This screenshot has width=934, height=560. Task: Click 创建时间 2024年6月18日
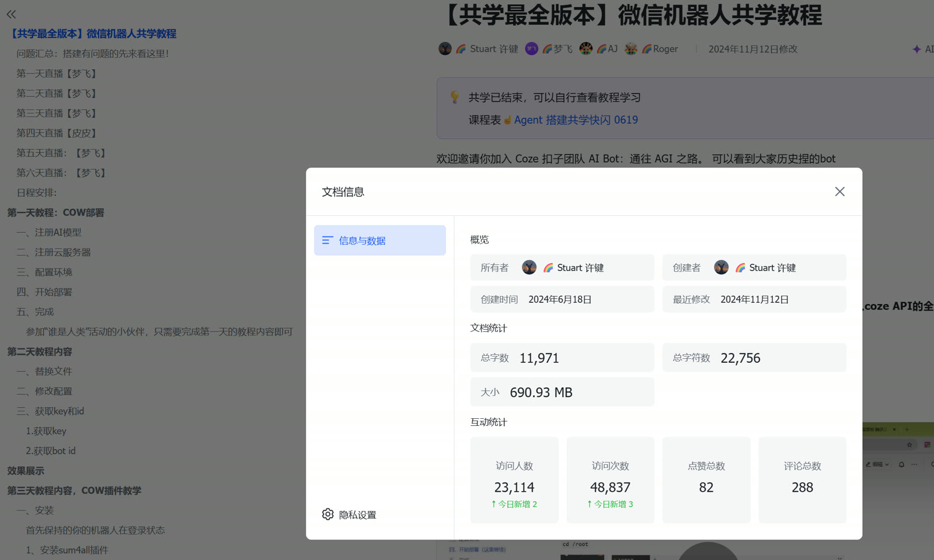click(562, 299)
